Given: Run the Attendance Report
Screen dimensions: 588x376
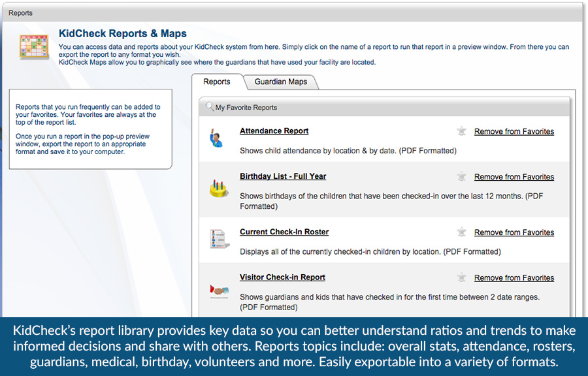Looking at the screenshot, I should [274, 131].
